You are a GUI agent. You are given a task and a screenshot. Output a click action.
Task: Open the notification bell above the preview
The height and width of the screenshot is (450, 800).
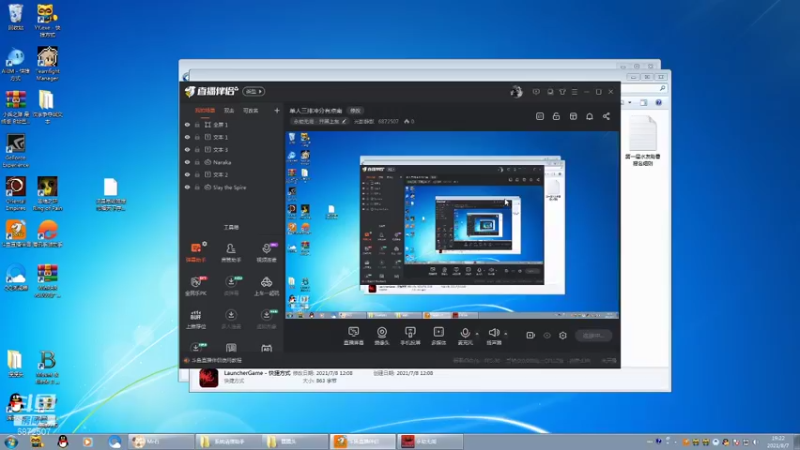589,116
